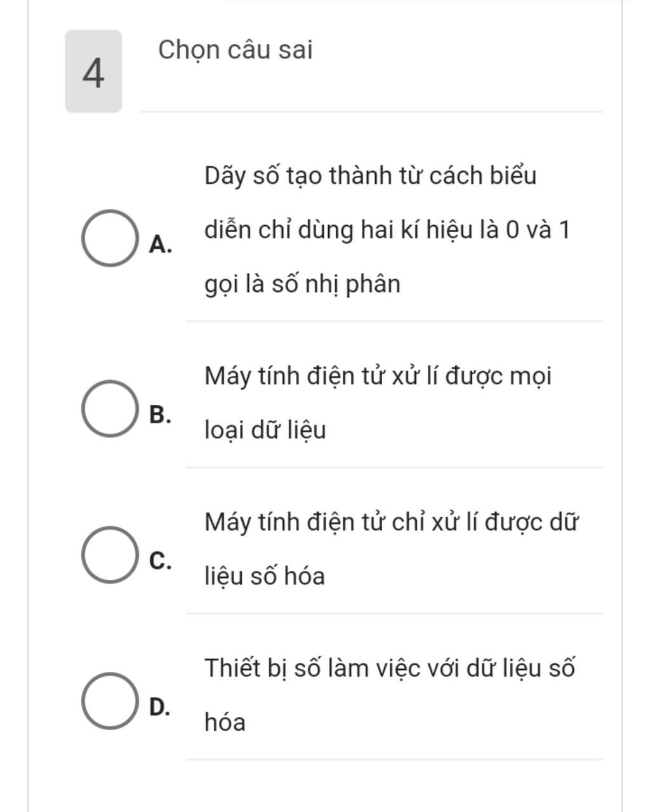The height and width of the screenshot is (812, 650).
Task: Click the bold letter label C.
Action: click(x=161, y=561)
